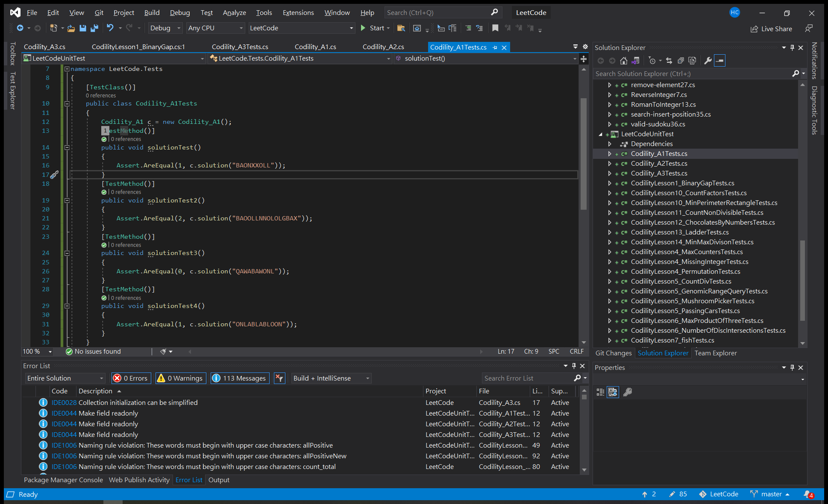This screenshot has width=828, height=504.
Task: Click the Find in Files toolbar icon
Action: [x=401, y=28]
